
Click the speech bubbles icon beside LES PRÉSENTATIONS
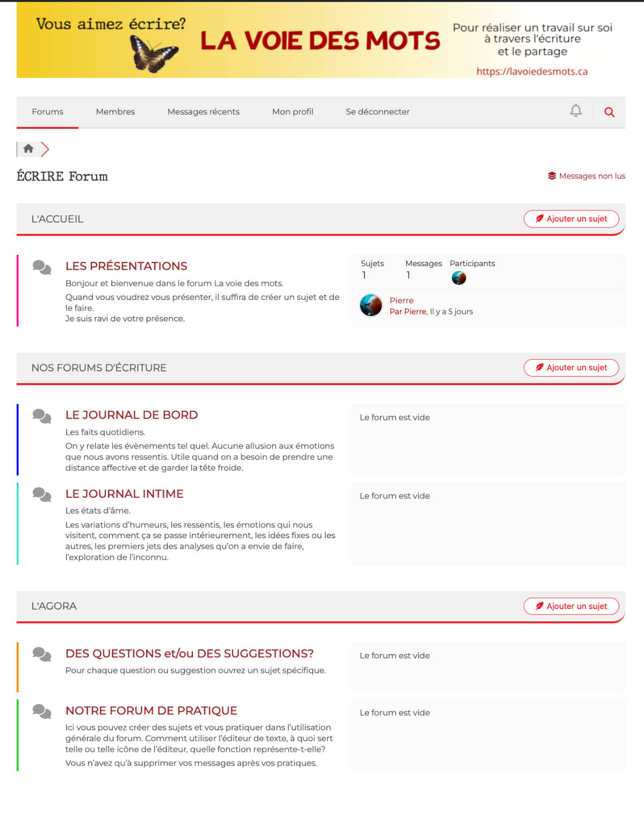(42, 267)
